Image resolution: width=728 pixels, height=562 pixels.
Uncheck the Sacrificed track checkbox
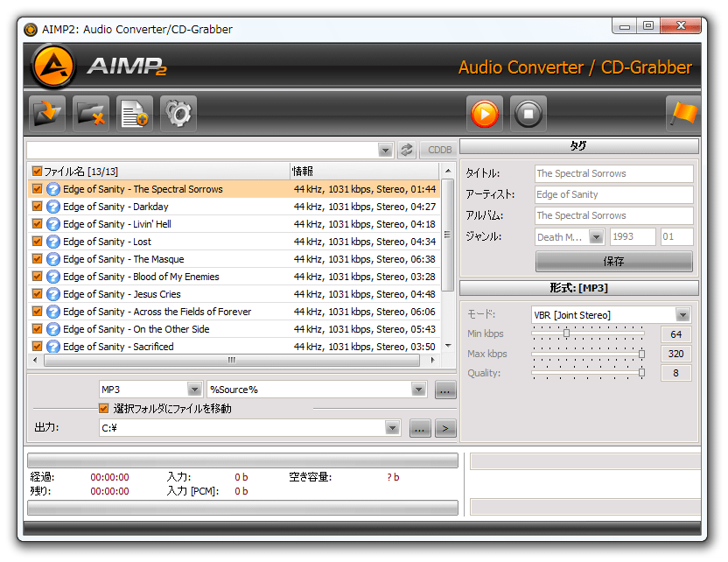[x=37, y=346]
